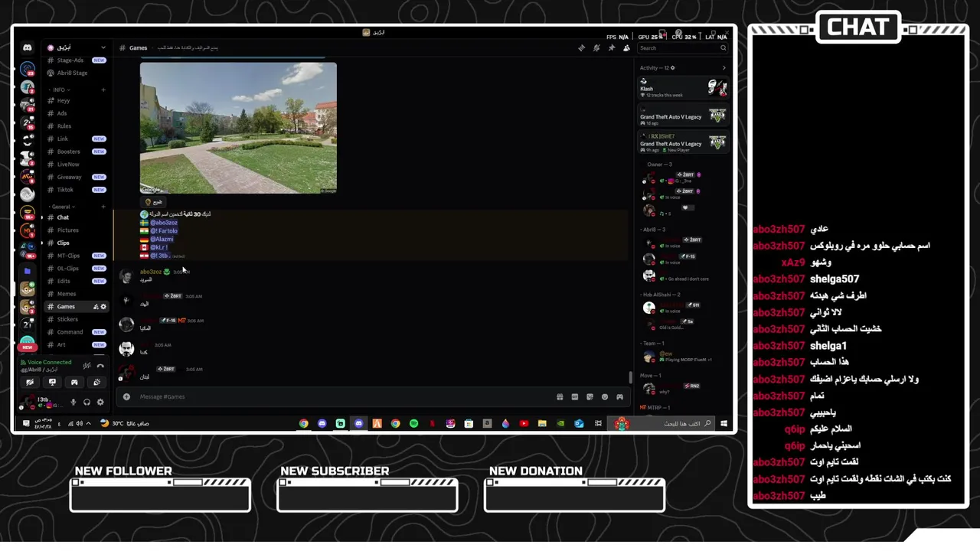
Task: Open the Edits channel
Action: [x=77, y=281]
